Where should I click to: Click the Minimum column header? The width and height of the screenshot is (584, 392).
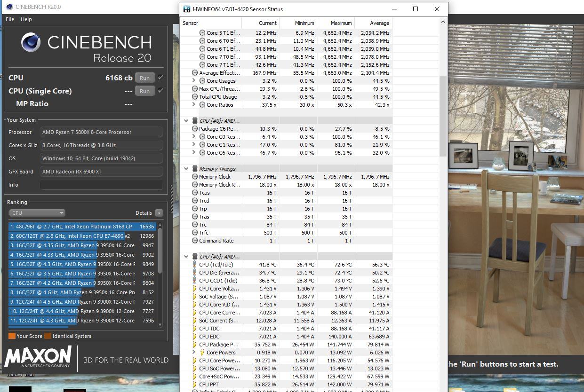click(x=298, y=23)
